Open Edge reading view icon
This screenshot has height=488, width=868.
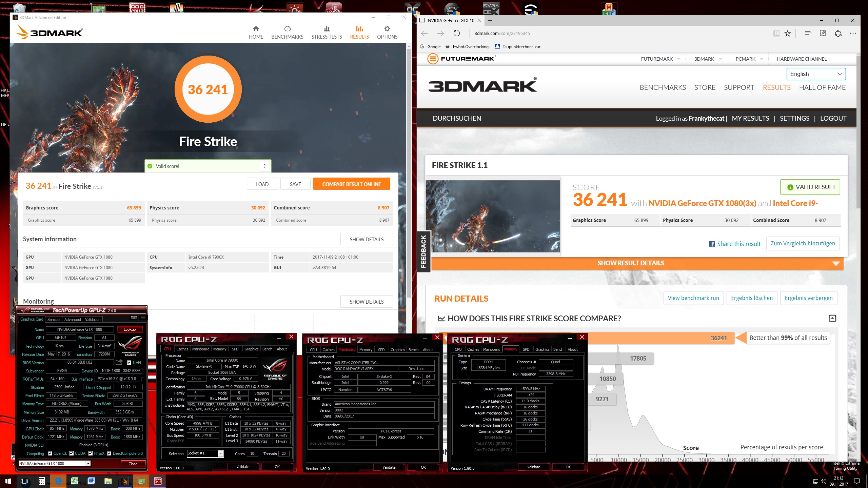point(776,33)
